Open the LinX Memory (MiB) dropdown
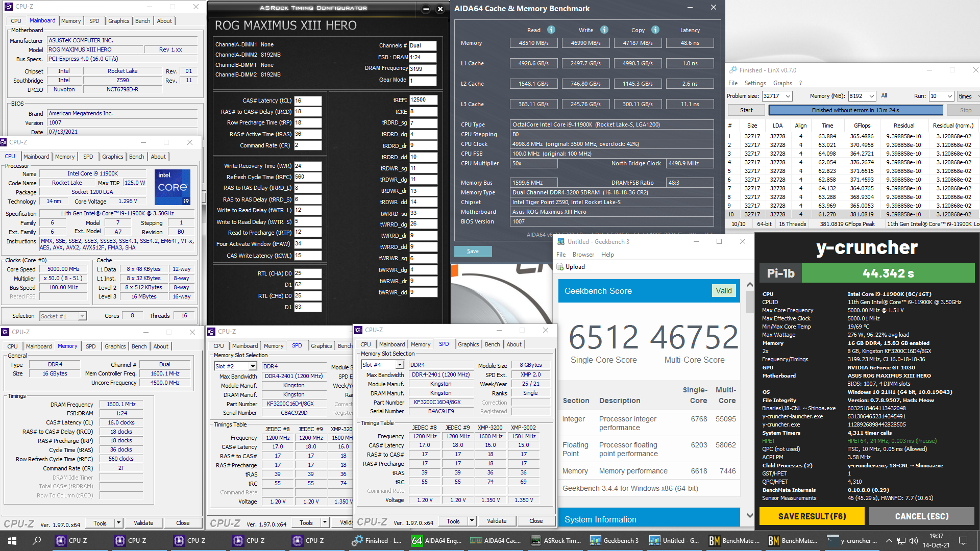The image size is (980, 551). (872, 96)
